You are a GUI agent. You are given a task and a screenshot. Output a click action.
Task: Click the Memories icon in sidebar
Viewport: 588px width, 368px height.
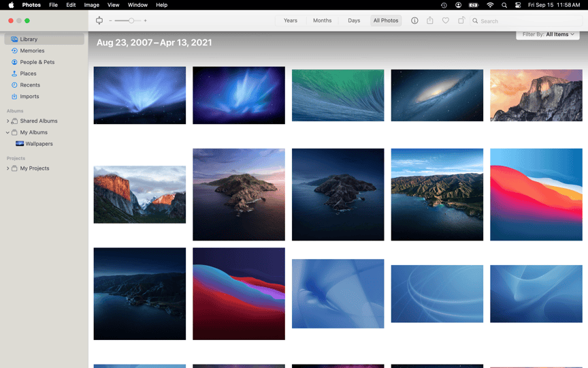[x=14, y=50]
